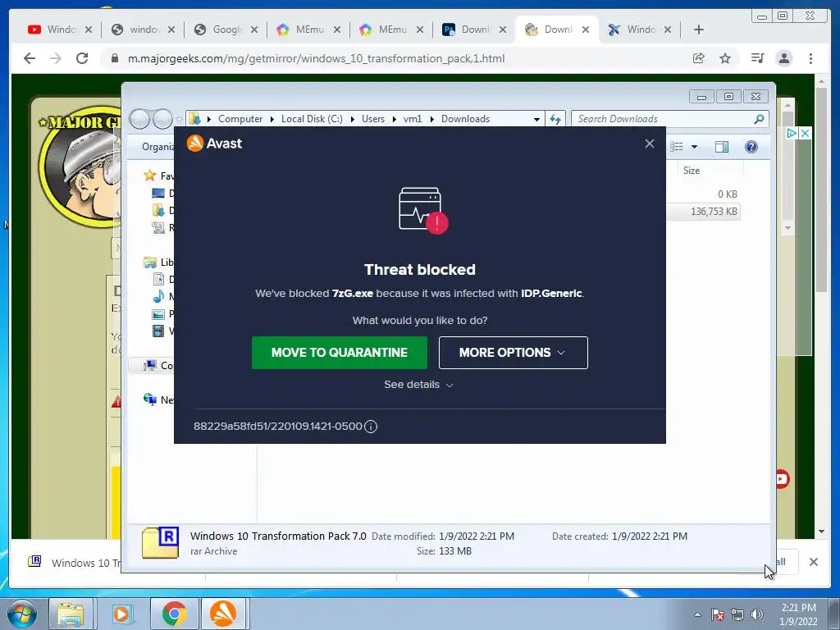Open Chrome three-dot menu
Image resolution: width=840 pixels, height=630 pixels.
click(810, 58)
